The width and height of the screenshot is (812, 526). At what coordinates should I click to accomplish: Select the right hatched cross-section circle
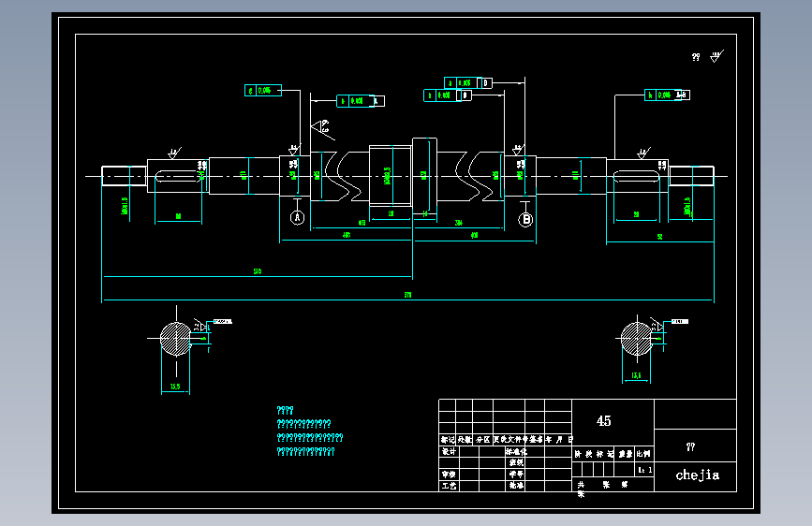[637, 339]
